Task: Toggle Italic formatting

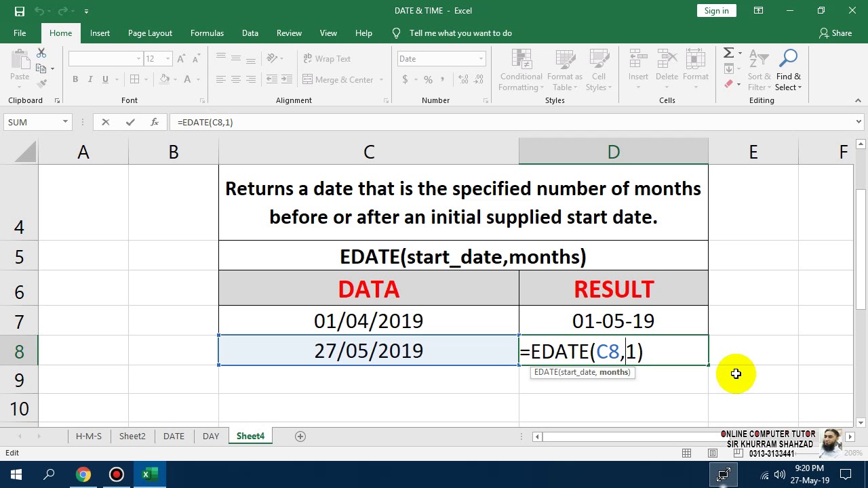Action: pyautogui.click(x=90, y=79)
